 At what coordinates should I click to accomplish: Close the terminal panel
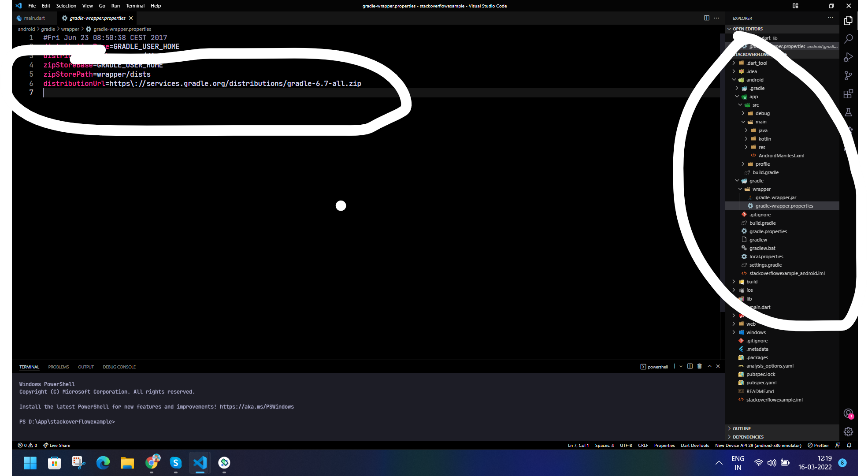[718, 366]
